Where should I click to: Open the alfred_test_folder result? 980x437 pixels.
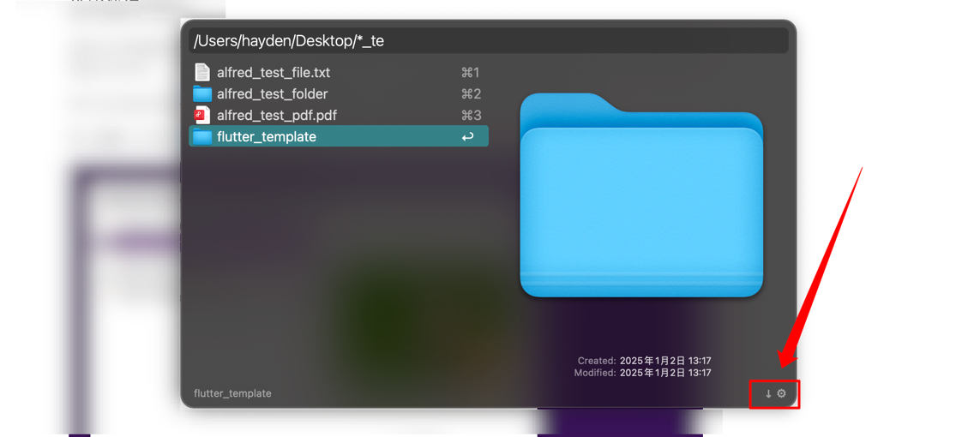(x=272, y=94)
